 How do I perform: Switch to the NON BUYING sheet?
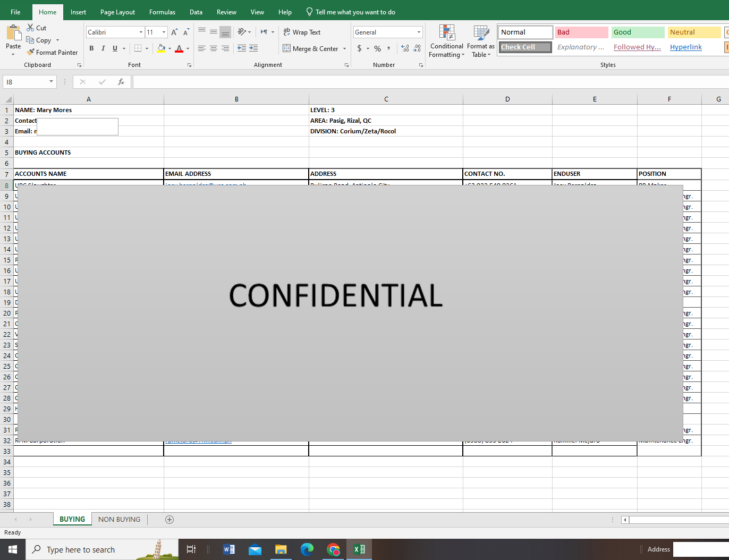(119, 519)
